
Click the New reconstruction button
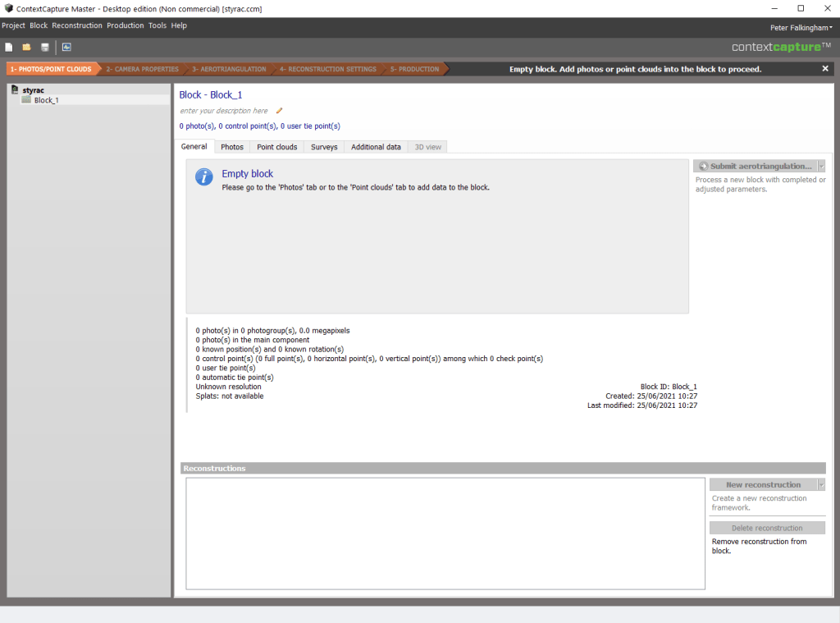coord(763,485)
